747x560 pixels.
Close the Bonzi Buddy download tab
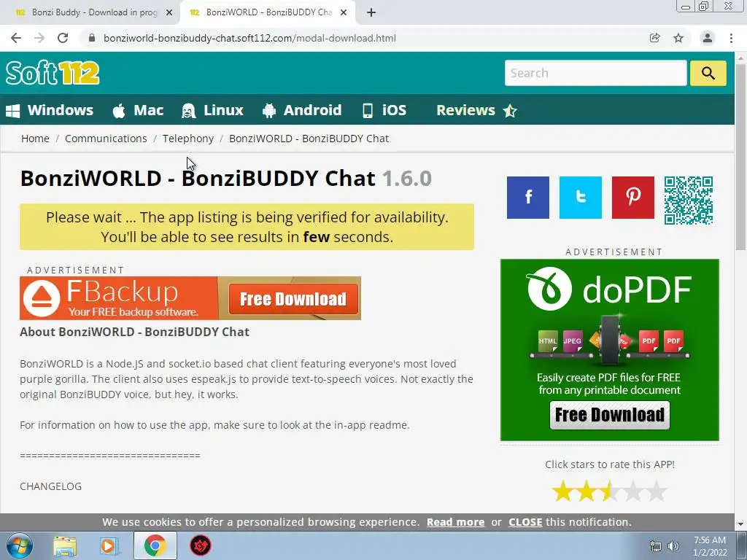click(169, 13)
